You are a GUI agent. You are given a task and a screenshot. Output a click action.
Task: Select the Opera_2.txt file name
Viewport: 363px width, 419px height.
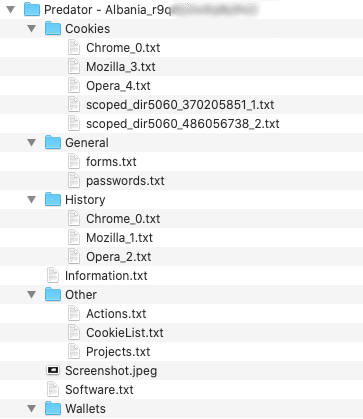119,257
